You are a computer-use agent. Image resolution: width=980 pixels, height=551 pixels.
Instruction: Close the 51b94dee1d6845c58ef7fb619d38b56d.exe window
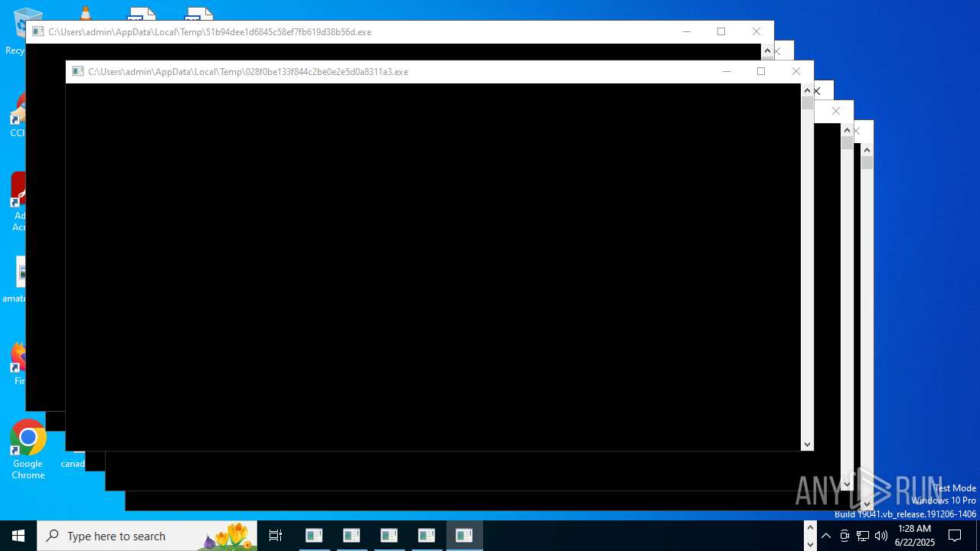756,31
